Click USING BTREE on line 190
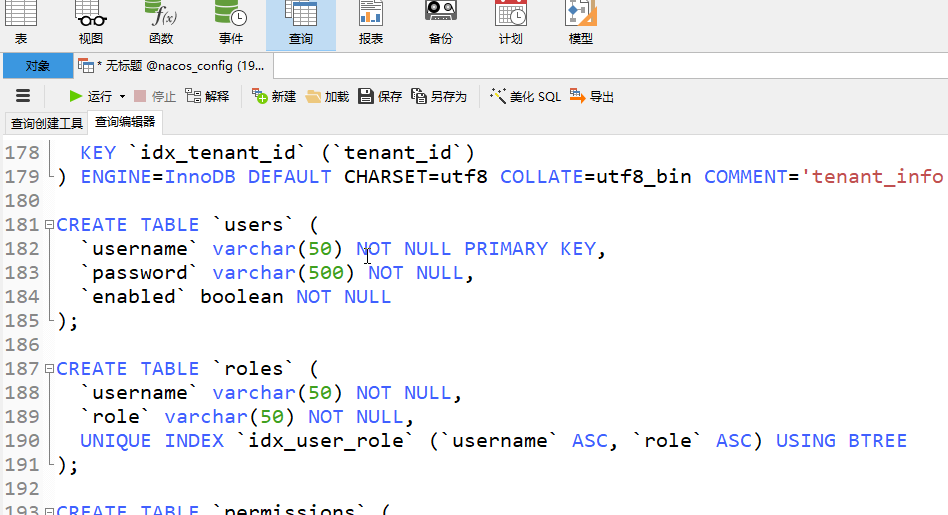This screenshot has width=948, height=515. (842, 441)
